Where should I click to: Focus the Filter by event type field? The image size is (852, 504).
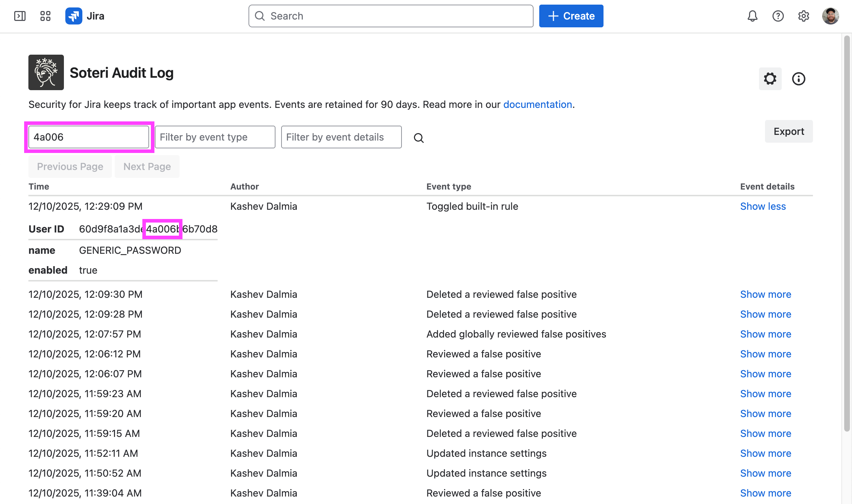215,137
